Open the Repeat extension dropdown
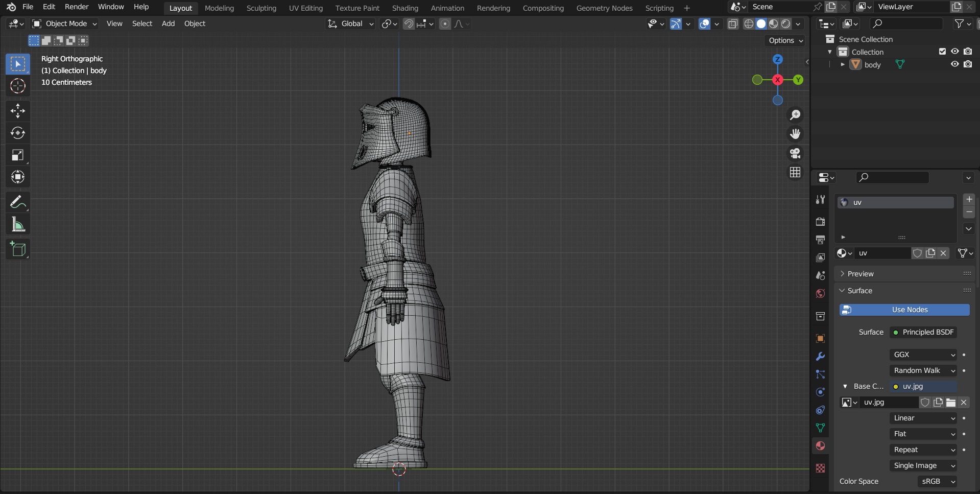Screen dimensions: 980x494 pos(923,450)
